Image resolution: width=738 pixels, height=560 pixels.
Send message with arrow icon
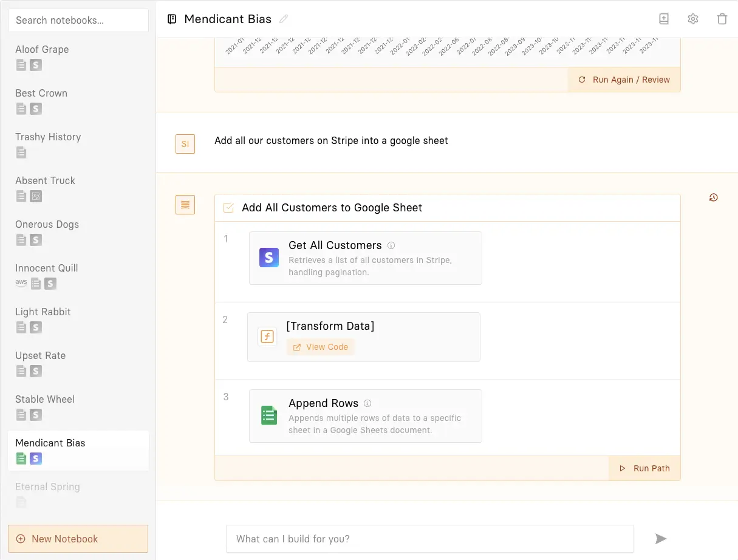click(661, 539)
